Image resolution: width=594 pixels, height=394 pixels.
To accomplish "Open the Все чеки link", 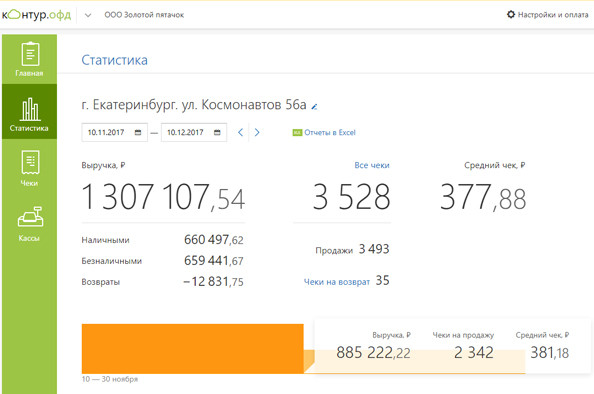I will point(372,165).
